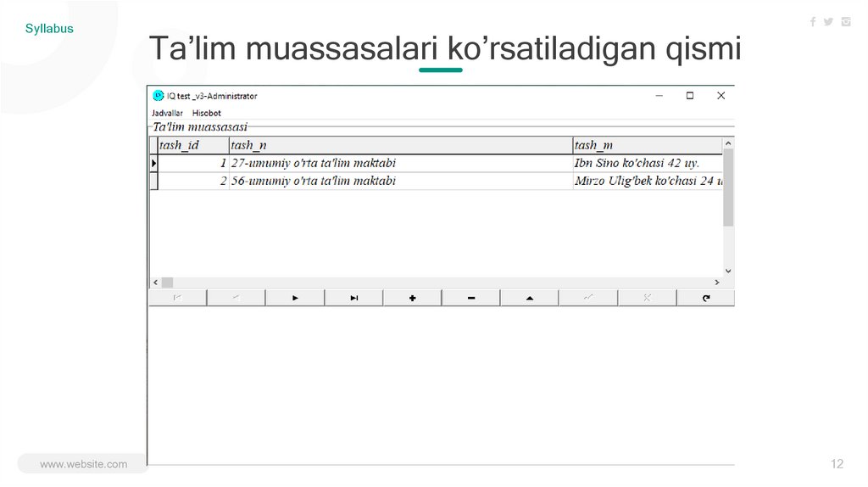Close the IQ test window
Viewport: 868px width, 487px height.
click(721, 96)
